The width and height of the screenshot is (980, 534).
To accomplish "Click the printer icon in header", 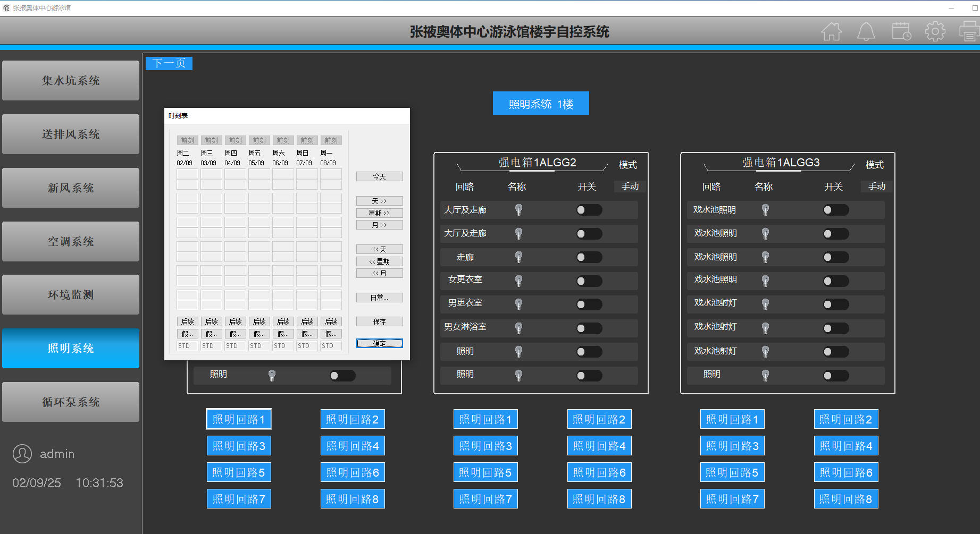I will tap(969, 32).
